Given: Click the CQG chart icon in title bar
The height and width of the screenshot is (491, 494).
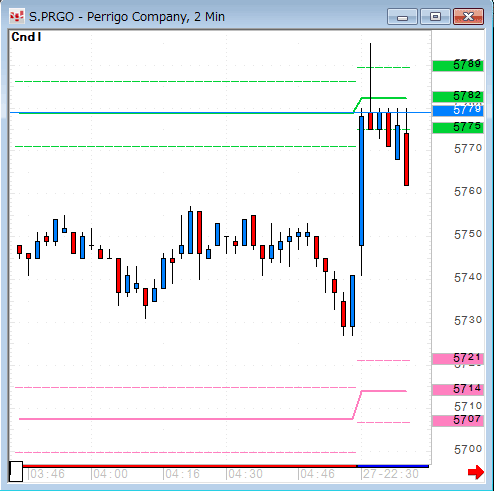Looking at the screenshot, I should 17,17.
